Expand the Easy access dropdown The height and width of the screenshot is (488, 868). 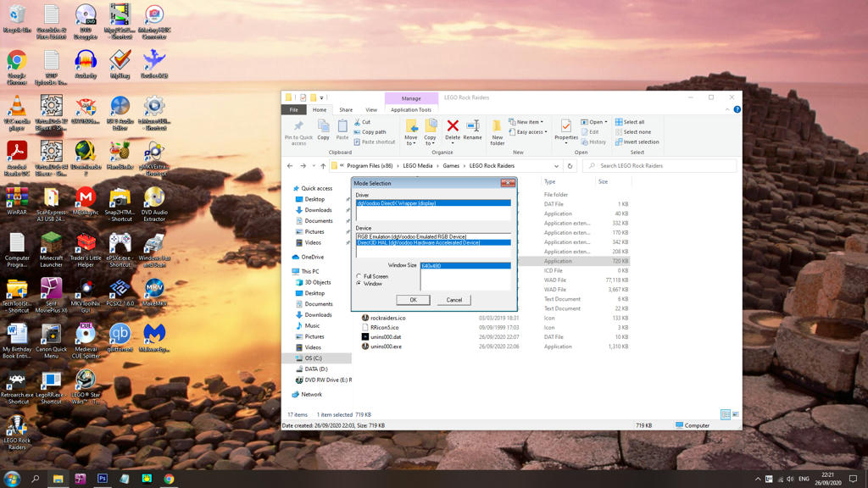(x=527, y=131)
